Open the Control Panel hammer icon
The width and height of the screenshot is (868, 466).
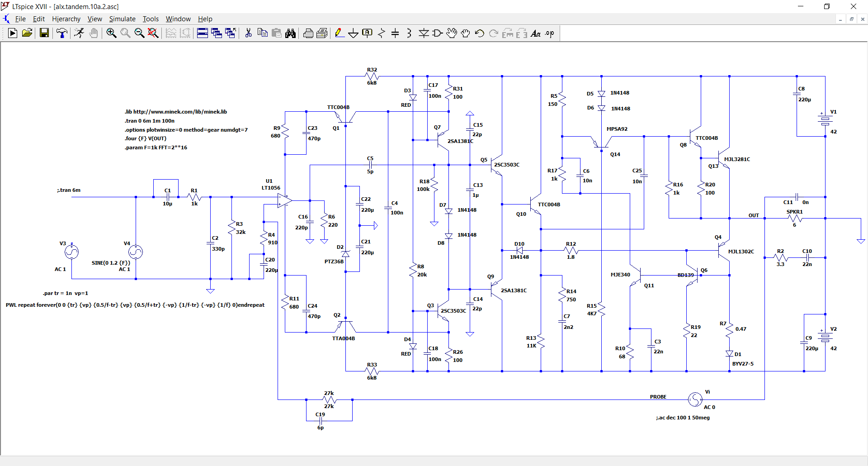[62, 33]
